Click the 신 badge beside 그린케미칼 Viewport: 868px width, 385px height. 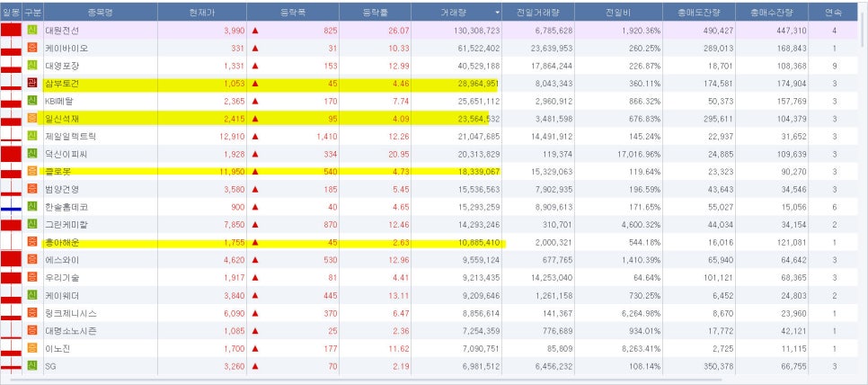click(32, 224)
